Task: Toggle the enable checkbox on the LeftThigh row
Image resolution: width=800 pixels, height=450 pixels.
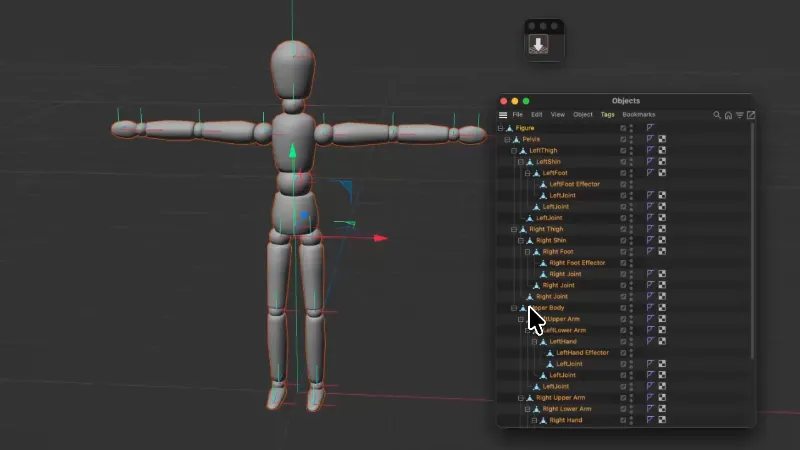Action: (623, 151)
